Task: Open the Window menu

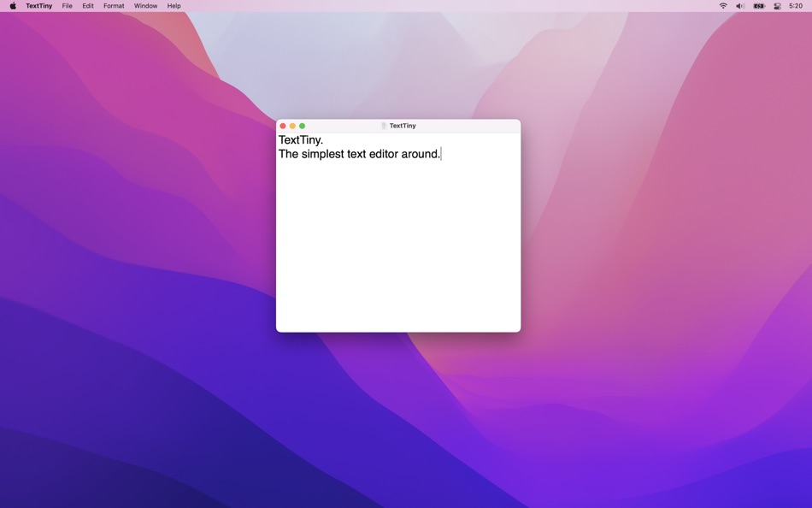Action: (145, 6)
